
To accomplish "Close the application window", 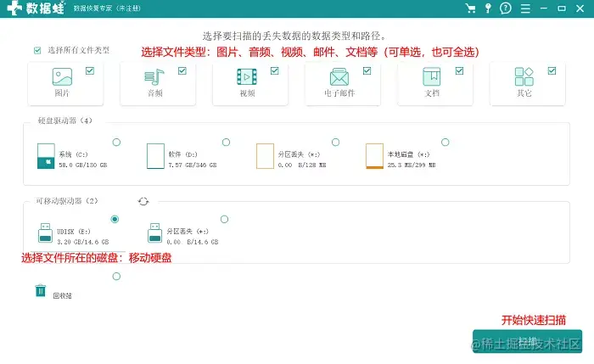I will 580,8.
